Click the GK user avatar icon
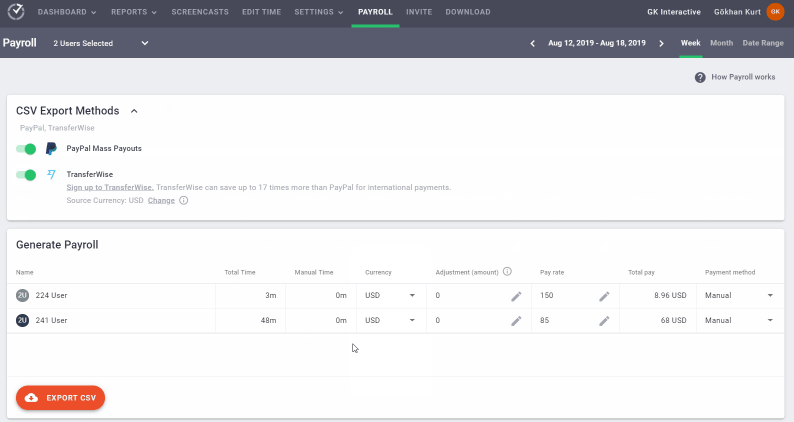The height and width of the screenshot is (422, 794). point(775,12)
